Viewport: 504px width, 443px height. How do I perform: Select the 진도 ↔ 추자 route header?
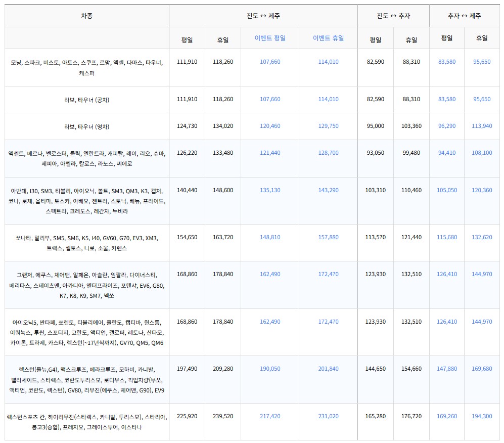click(x=393, y=15)
